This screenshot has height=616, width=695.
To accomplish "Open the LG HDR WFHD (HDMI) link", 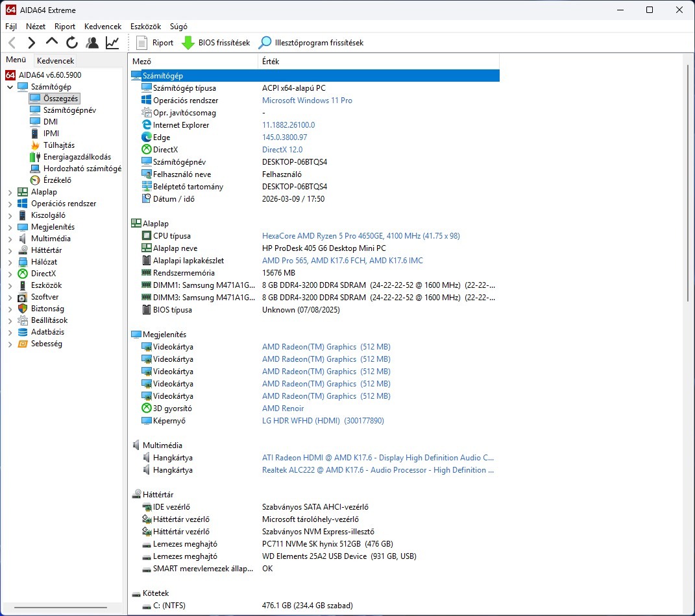I will pyautogui.click(x=323, y=421).
